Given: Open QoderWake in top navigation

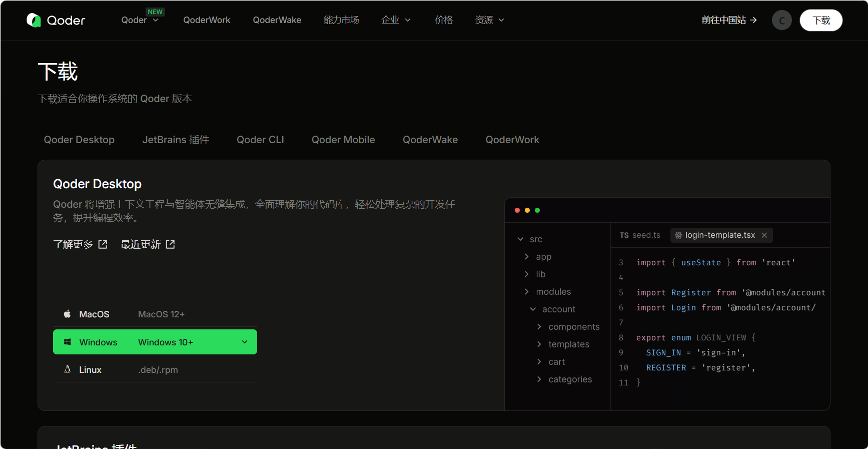Looking at the screenshot, I should (x=277, y=20).
